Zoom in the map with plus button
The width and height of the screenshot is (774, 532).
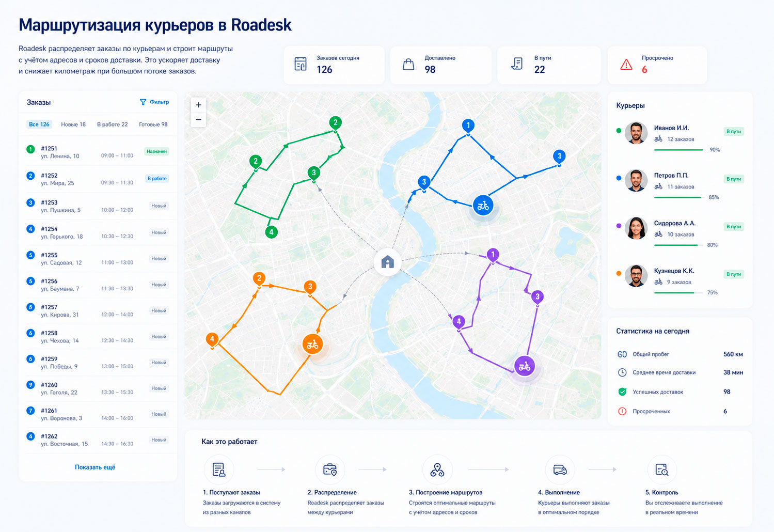[198, 105]
